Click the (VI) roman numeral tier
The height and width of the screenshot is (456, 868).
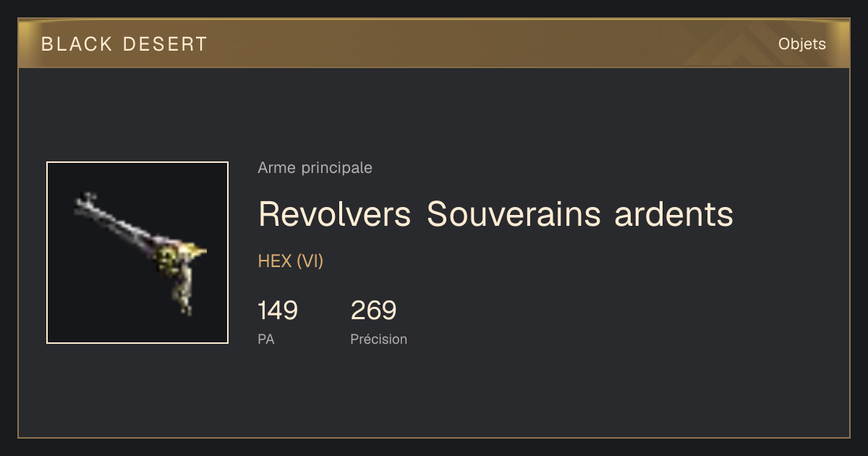[x=310, y=261]
